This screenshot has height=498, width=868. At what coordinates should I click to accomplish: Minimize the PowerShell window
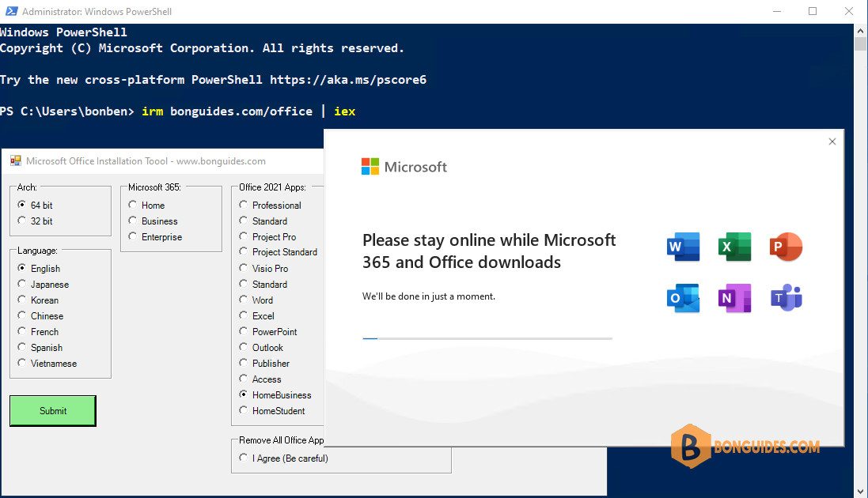777,11
